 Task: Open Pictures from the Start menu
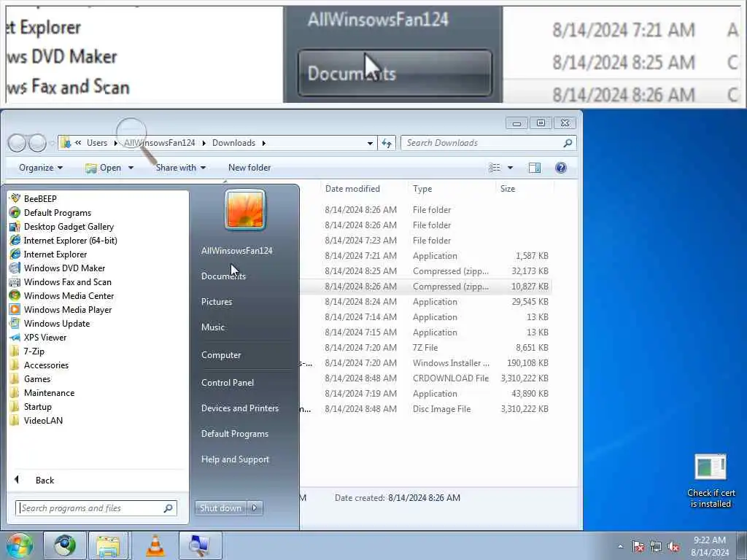(x=216, y=301)
